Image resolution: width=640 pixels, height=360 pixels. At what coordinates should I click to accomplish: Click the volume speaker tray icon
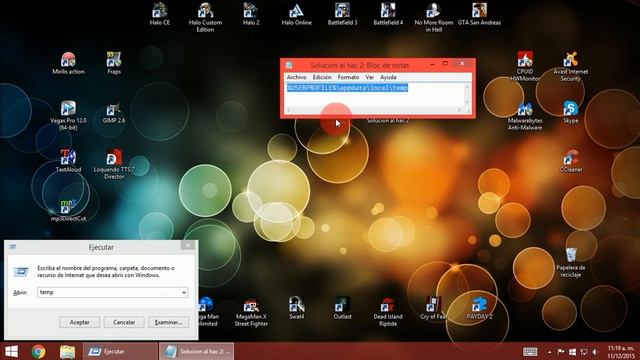click(x=595, y=352)
